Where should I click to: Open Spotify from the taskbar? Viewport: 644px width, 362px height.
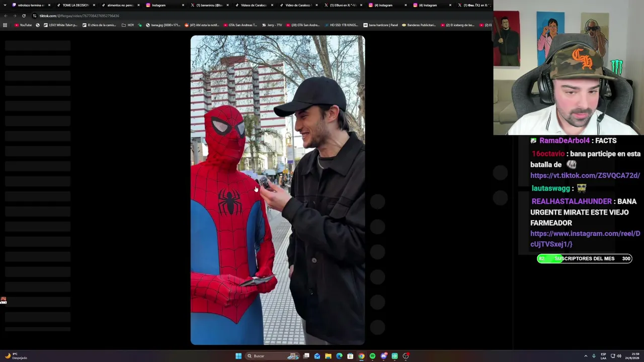(372, 356)
